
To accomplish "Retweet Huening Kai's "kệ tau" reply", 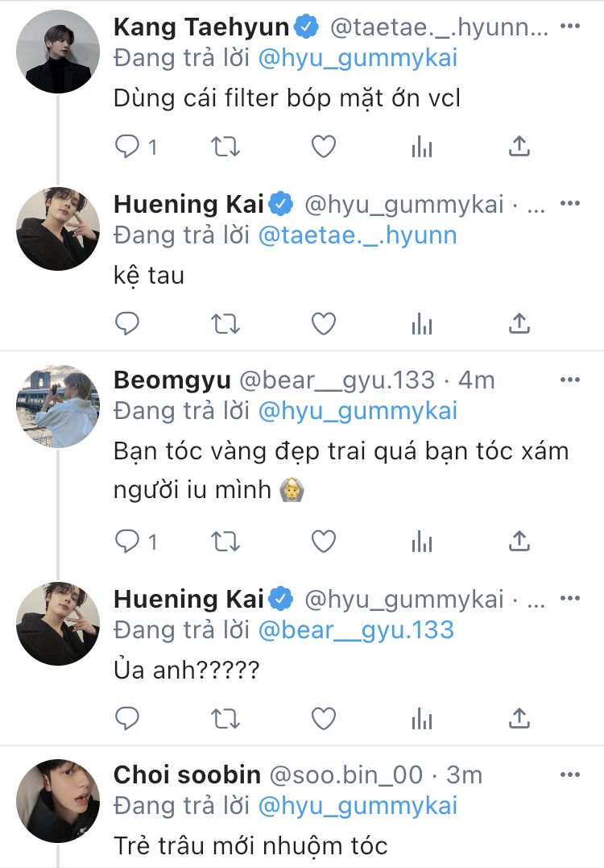I will [225, 323].
